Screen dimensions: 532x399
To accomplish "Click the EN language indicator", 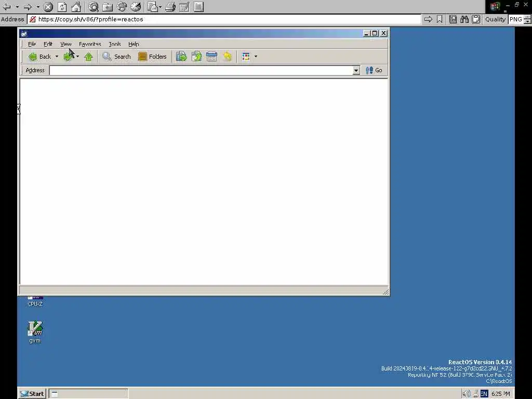I will (x=484, y=394).
